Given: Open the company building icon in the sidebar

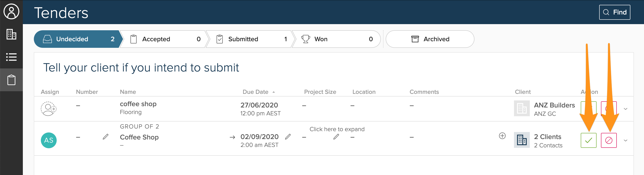Looking at the screenshot, I should click(11, 34).
